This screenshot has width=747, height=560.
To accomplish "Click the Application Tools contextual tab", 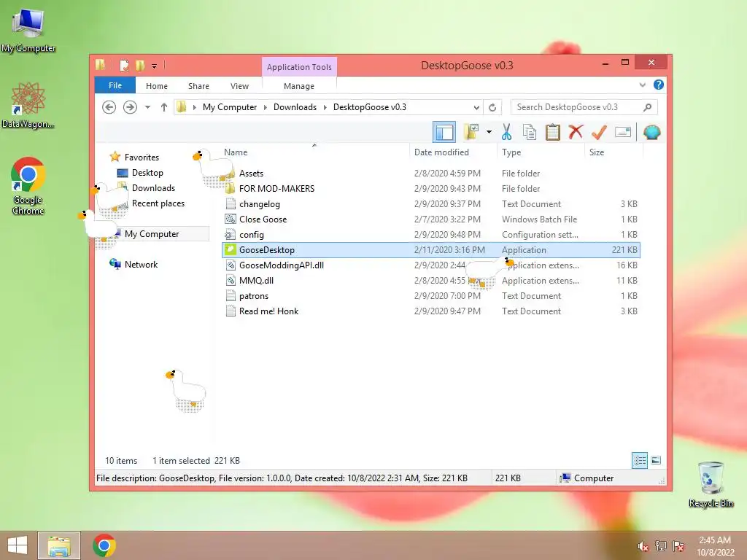I will (299, 66).
